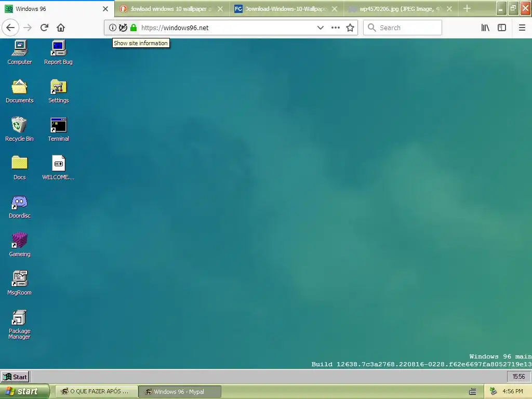Close the Windows 96 tab
This screenshot has width=532, height=399.
tap(105, 9)
